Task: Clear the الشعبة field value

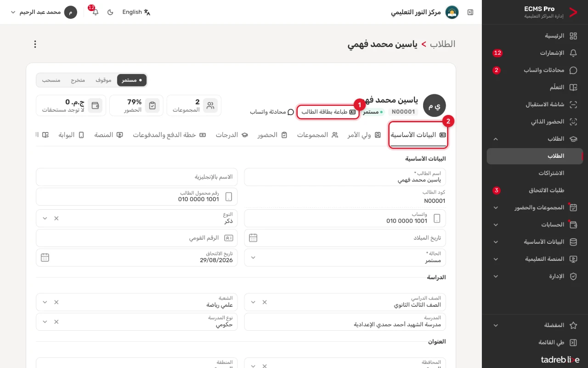Action: pos(57,302)
